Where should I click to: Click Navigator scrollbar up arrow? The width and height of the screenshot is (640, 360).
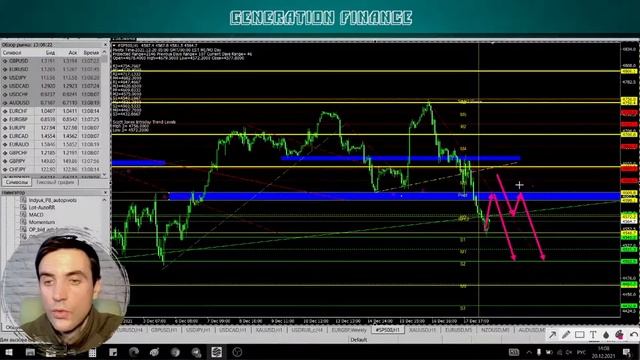104,200
